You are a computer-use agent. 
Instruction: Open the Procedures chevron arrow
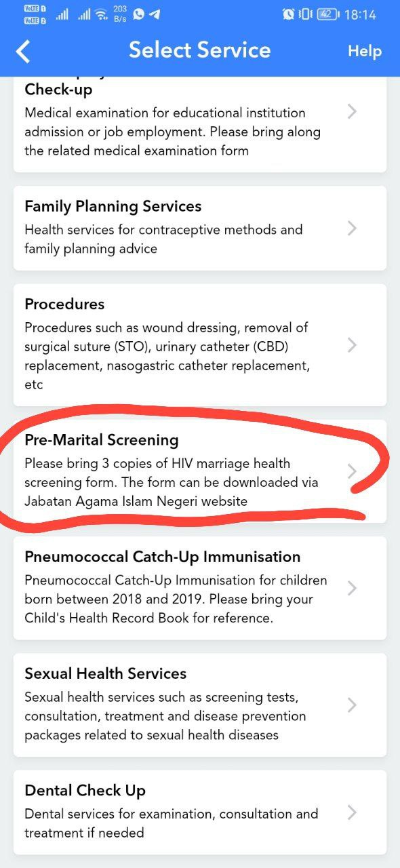[351, 345]
